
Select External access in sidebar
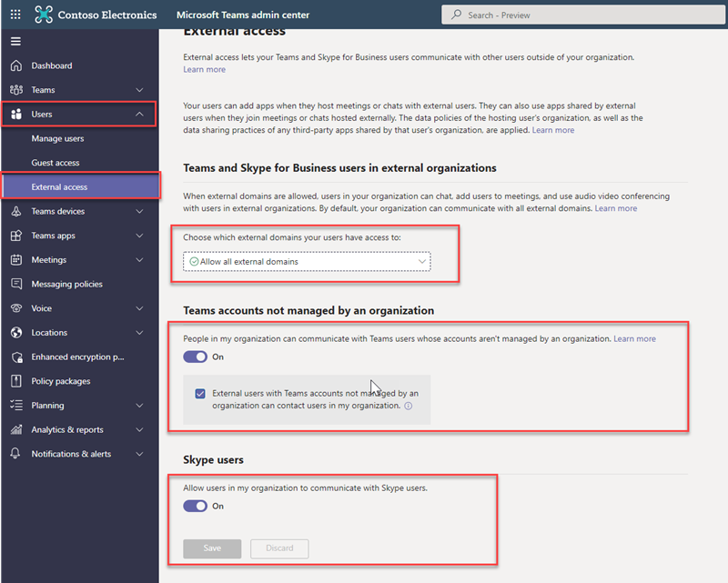point(81,186)
